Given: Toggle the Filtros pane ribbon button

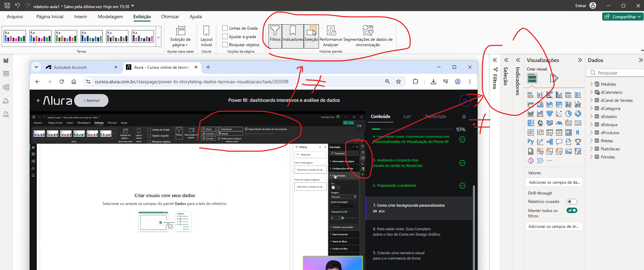Looking at the screenshot, I should (x=275, y=36).
